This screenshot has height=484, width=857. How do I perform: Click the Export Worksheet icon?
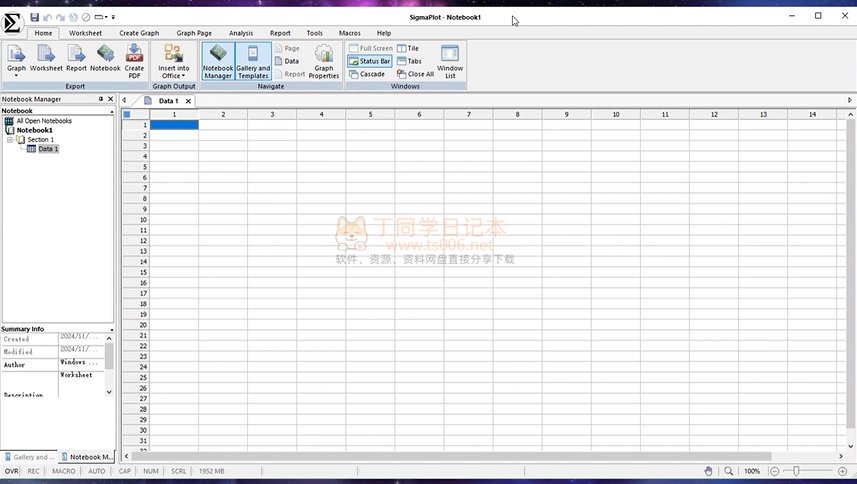click(x=46, y=59)
